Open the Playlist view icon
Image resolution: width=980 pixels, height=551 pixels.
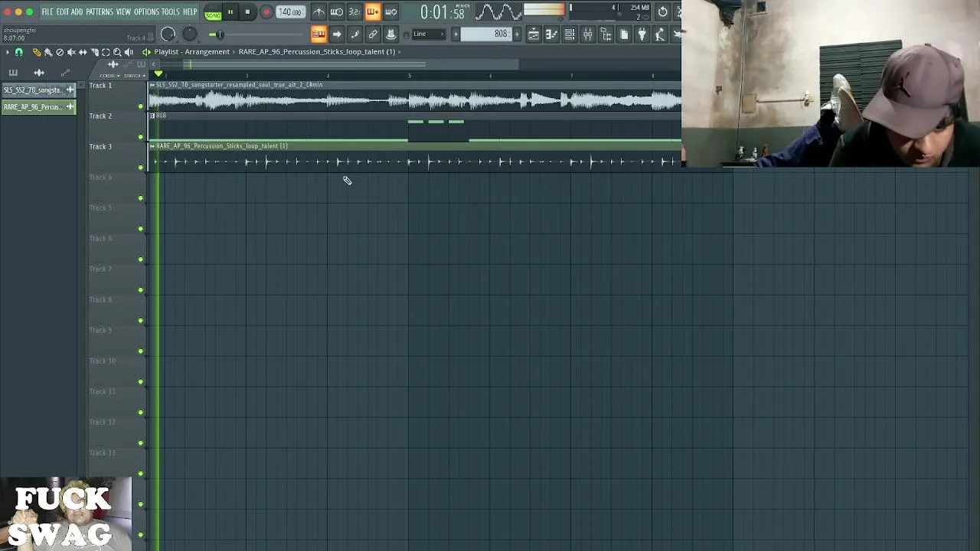tap(533, 34)
